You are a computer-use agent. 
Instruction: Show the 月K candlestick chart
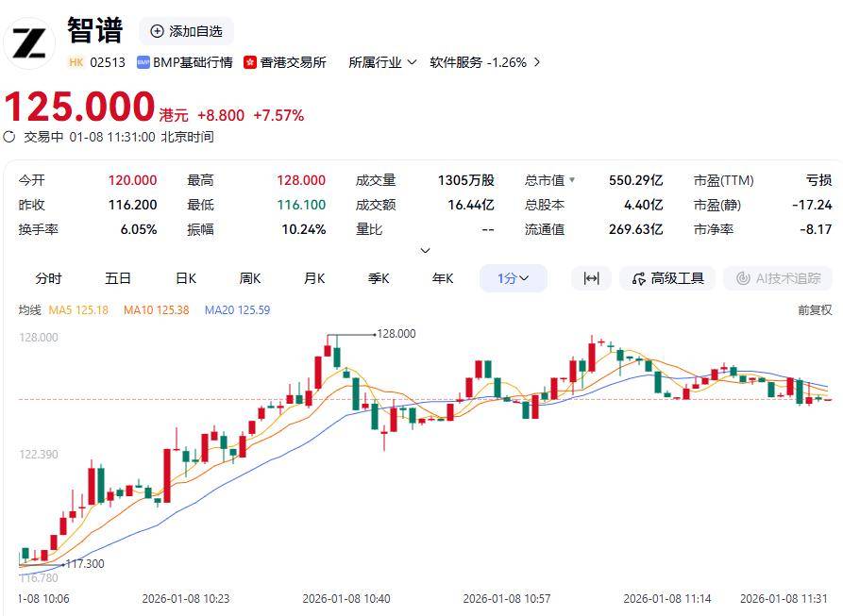[x=314, y=278]
